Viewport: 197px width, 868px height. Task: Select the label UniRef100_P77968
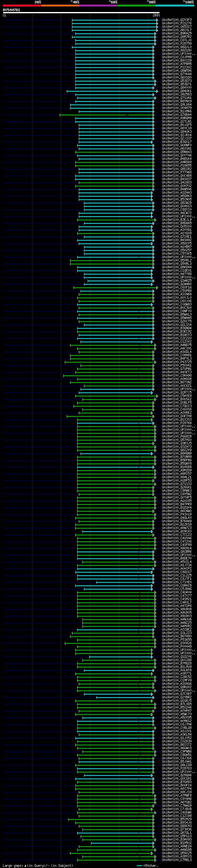pos(177,172)
